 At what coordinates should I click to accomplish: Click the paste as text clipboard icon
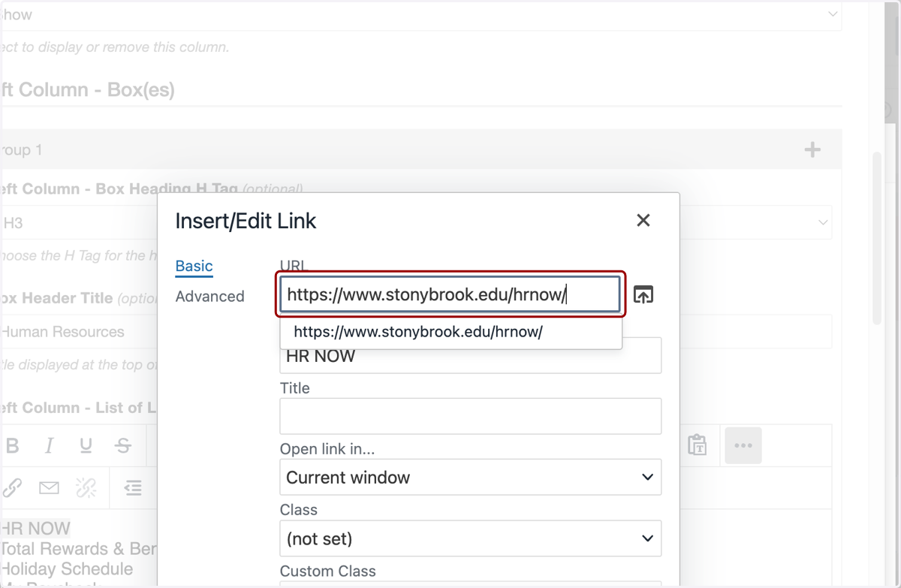[698, 445]
